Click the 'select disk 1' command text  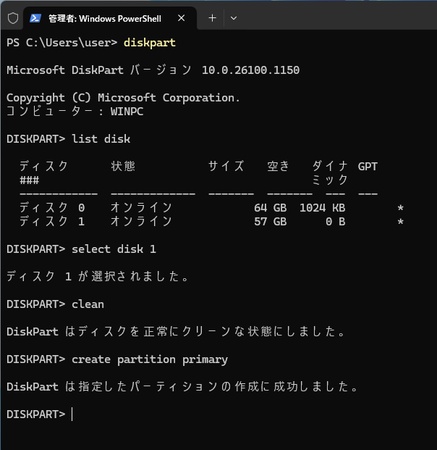pyautogui.click(x=114, y=249)
